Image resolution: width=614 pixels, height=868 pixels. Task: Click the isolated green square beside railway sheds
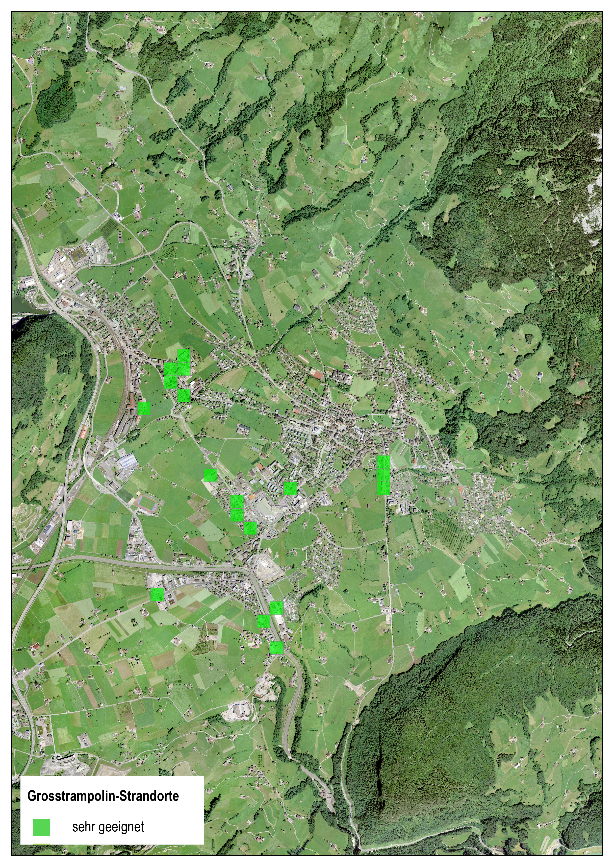[x=144, y=409]
